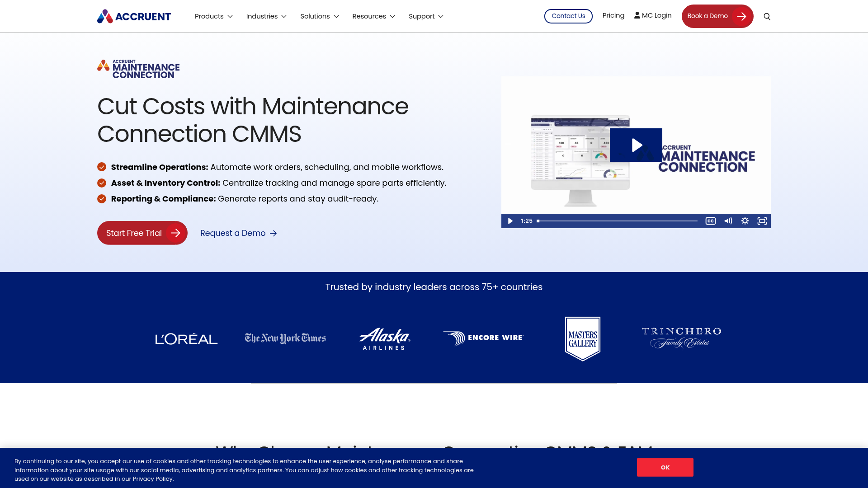Play the Maintenance Connection video
Image resolution: width=868 pixels, height=488 pixels.
tap(636, 145)
